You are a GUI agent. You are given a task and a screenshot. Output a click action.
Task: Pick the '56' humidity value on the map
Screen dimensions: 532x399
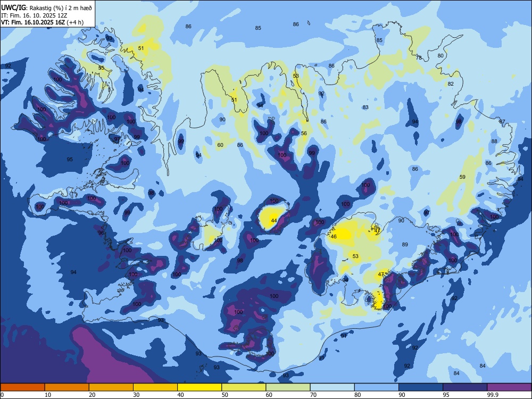[304, 134]
